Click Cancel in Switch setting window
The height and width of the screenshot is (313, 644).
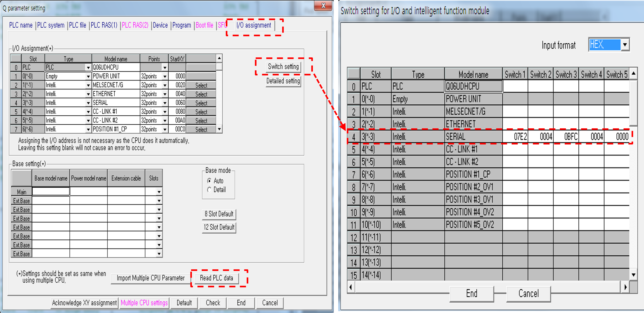coord(528,293)
